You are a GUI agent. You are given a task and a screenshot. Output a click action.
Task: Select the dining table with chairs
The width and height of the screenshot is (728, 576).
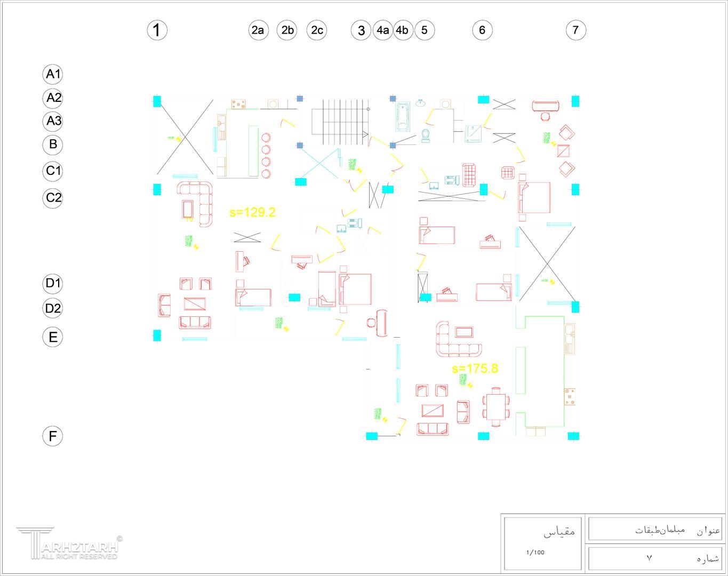[x=496, y=406]
